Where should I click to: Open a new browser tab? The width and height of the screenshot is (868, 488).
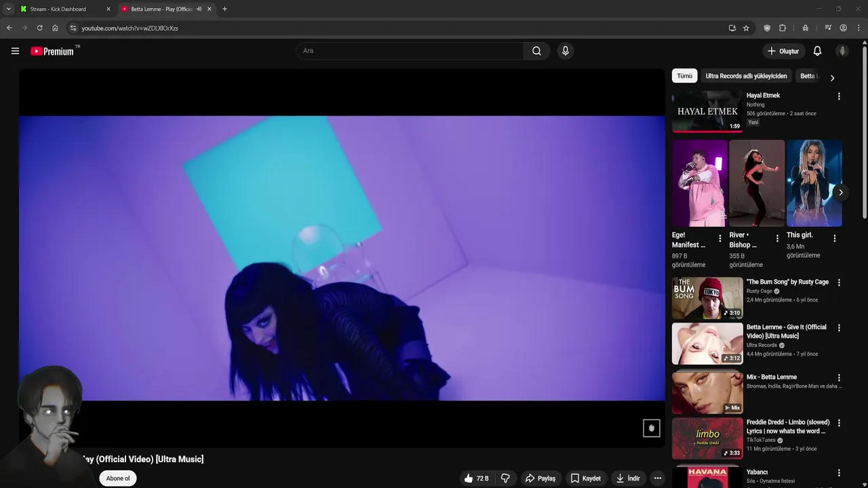coord(224,9)
